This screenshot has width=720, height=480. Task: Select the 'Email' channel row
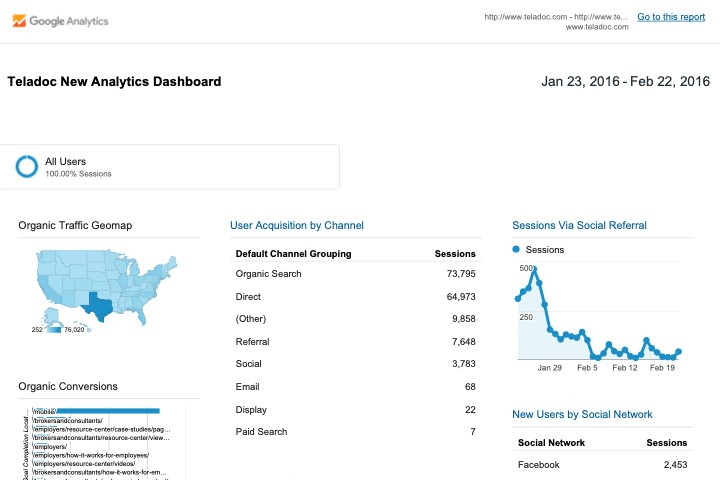coord(355,387)
